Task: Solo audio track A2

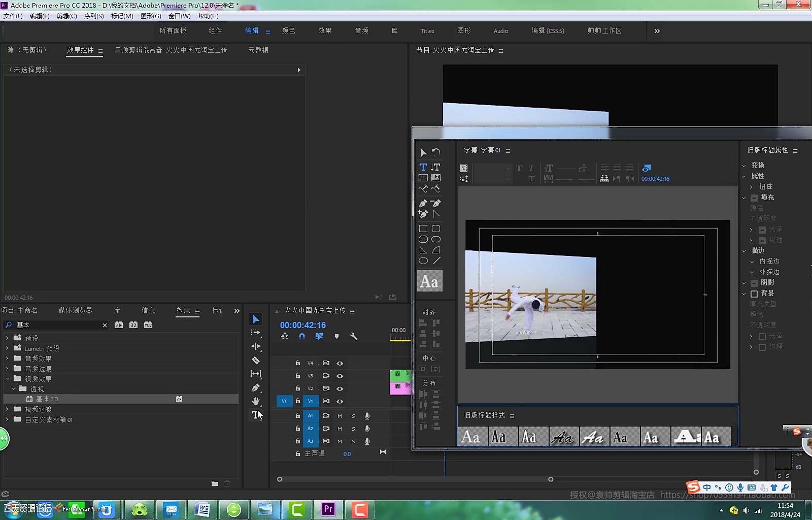Action: point(354,429)
